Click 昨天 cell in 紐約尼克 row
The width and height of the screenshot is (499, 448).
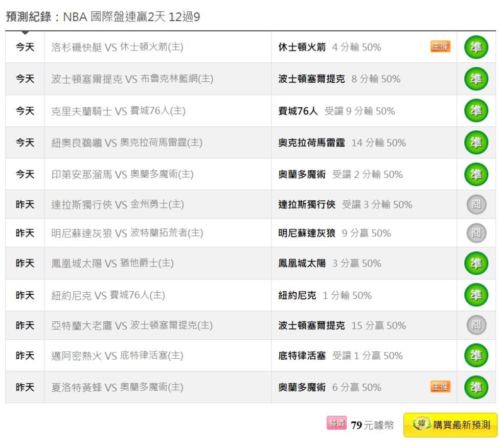[25, 295]
